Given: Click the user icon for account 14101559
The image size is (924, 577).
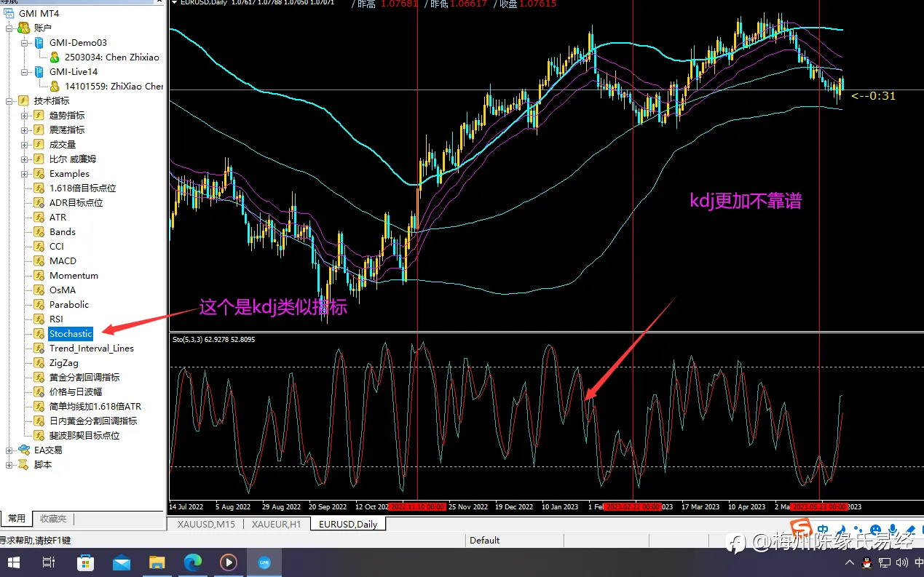Looking at the screenshot, I should [55, 86].
